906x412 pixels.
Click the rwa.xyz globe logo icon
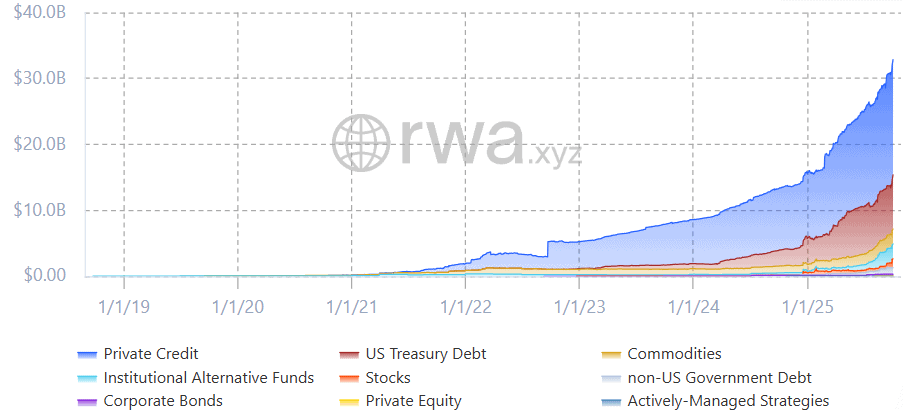[x=362, y=143]
